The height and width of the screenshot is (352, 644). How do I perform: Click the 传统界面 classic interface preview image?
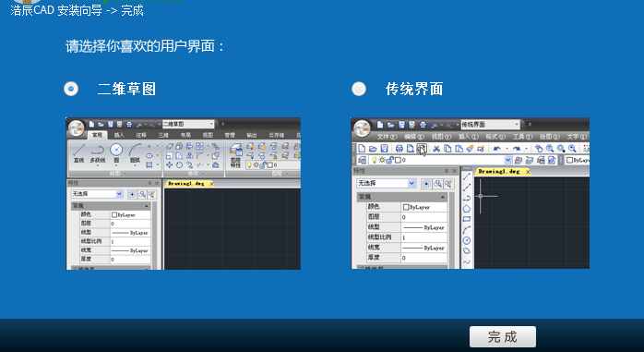tap(471, 193)
